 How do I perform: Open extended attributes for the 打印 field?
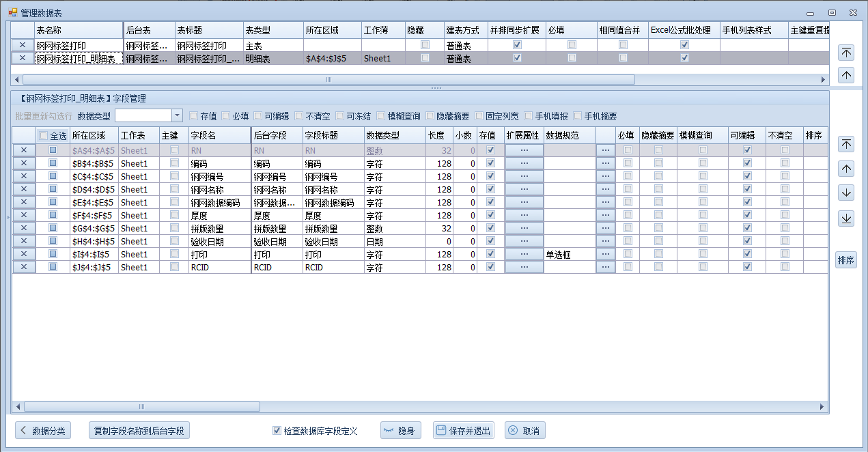[x=524, y=255]
